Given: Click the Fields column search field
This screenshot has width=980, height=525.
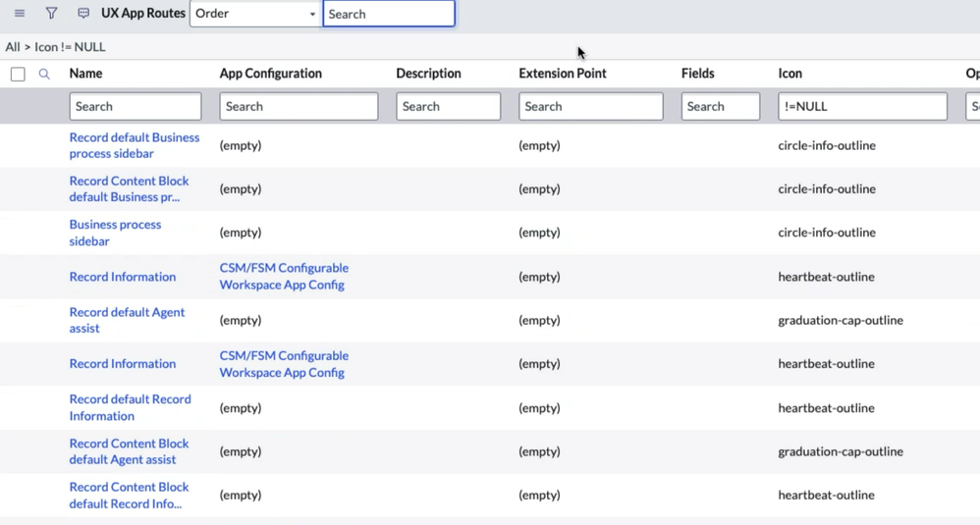Looking at the screenshot, I should pyautogui.click(x=721, y=106).
